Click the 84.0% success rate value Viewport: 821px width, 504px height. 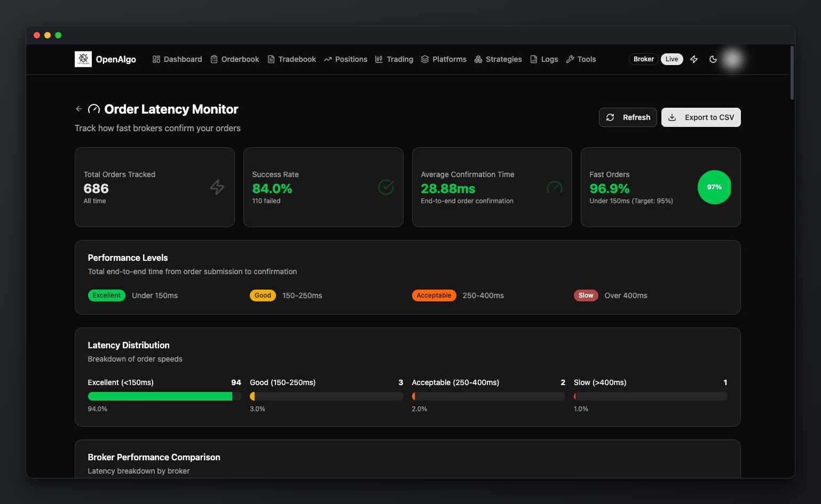point(272,189)
